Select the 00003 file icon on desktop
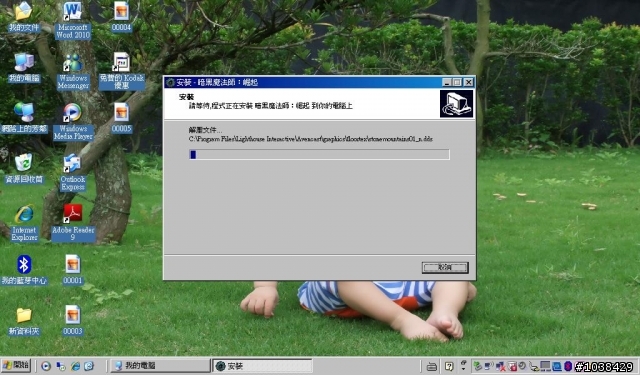Screen dimensions: 640x375 coord(73,320)
